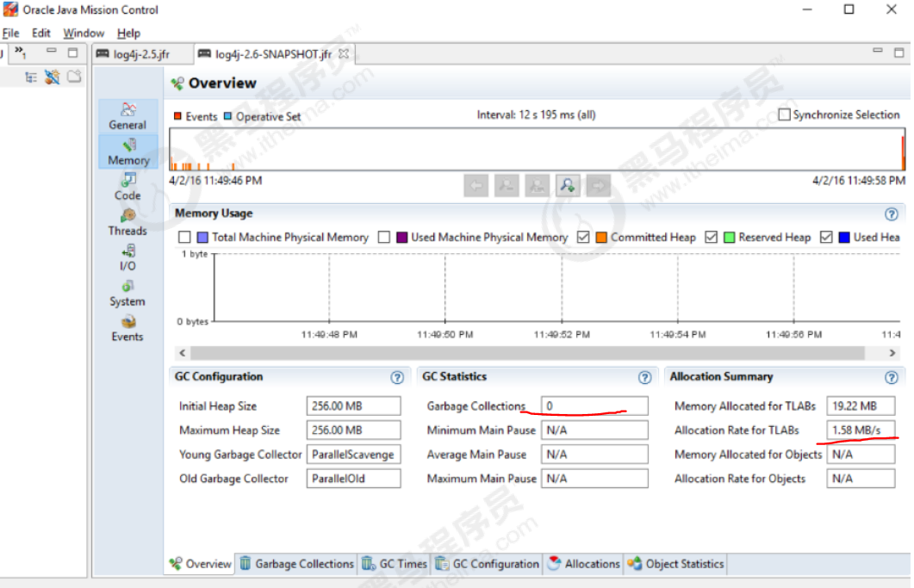Click the Garbage Collections count field

coord(594,406)
